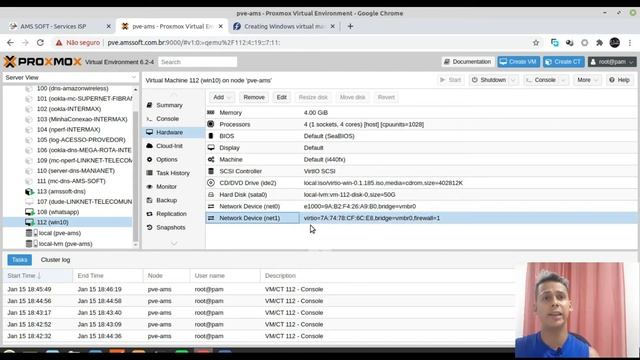Open the Console button in the VM header
The image size is (640, 360).
click(x=541, y=80)
